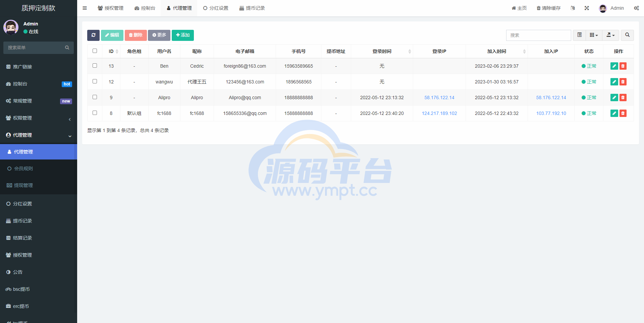
Task: Open bsc提币 in the sidebar
Action: pos(39,289)
